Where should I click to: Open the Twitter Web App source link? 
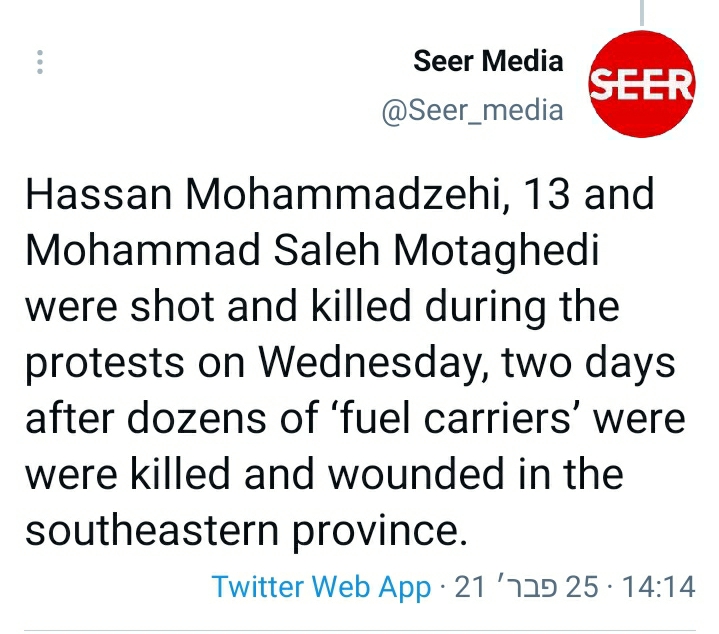[321, 587]
